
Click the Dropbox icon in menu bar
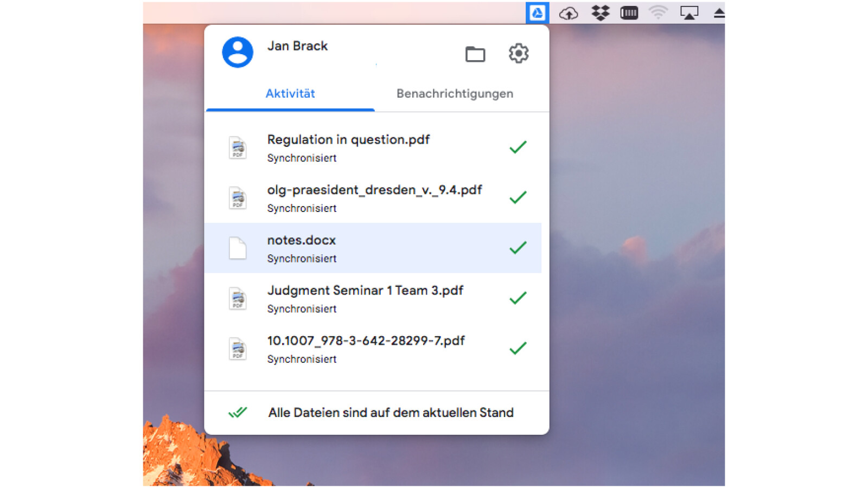point(600,13)
